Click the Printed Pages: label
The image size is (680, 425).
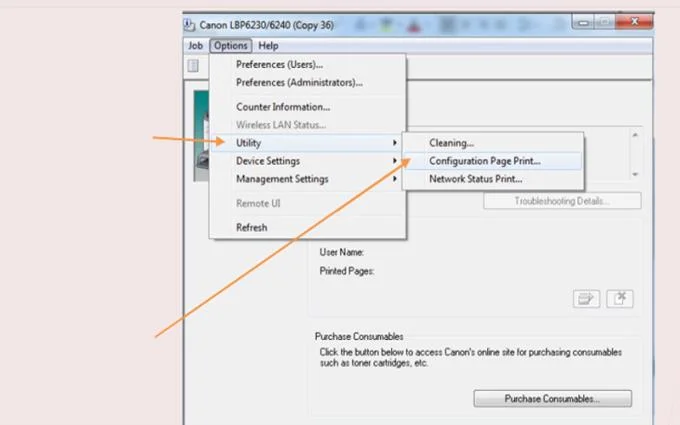click(347, 271)
